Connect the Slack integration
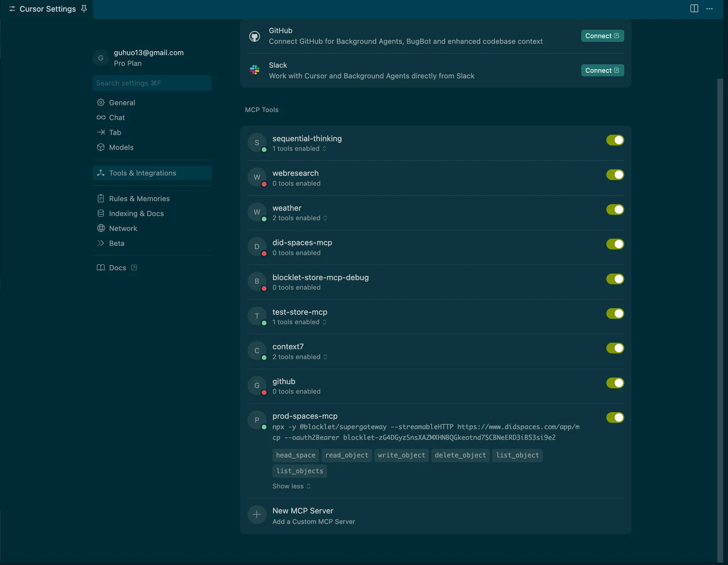Image resolution: width=728 pixels, height=565 pixels. coord(602,71)
